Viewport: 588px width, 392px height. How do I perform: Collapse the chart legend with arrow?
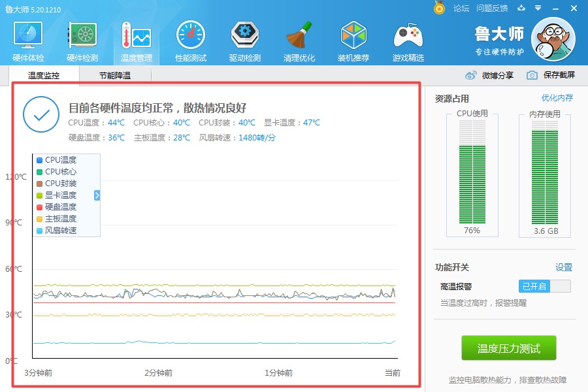tap(97, 195)
